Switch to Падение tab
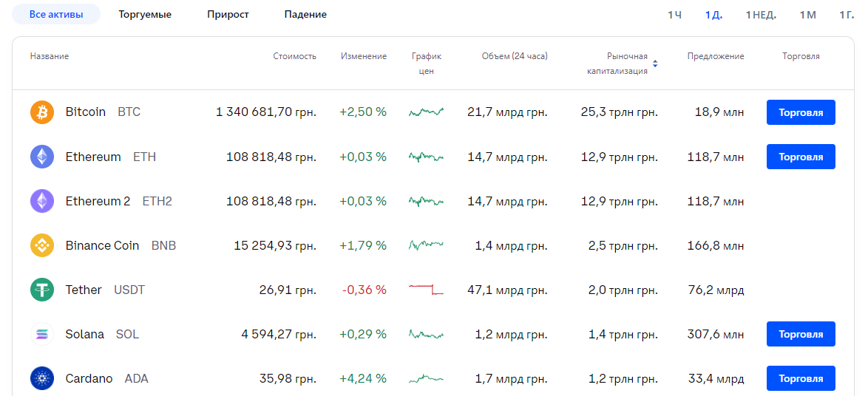The image size is (868, 396). tap(305, 14)
